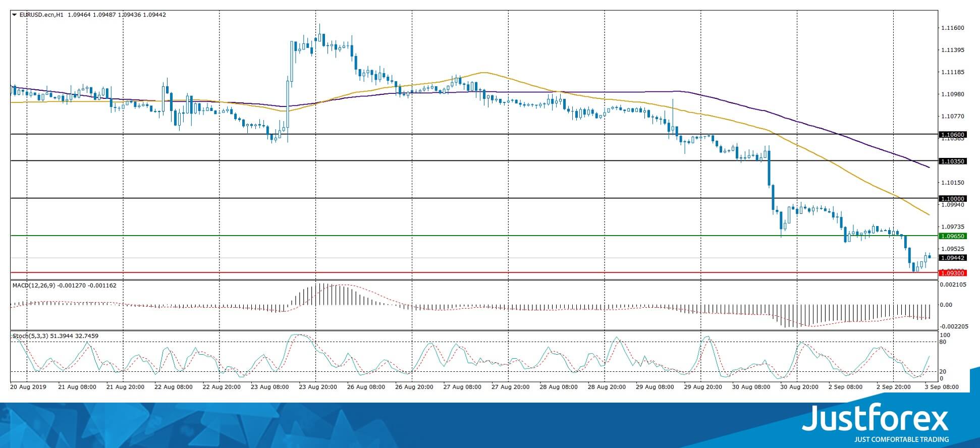Screen dimensions: 980x448
Task: Click the 22 Aug 20:00 time label
Action: point(222,387)
